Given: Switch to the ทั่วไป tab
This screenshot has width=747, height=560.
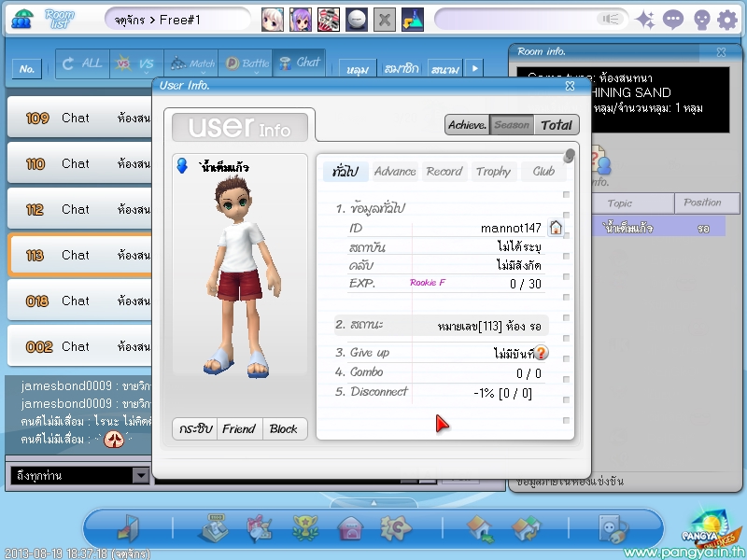Looking at the screenshot, I should click(x=345, y=172).
